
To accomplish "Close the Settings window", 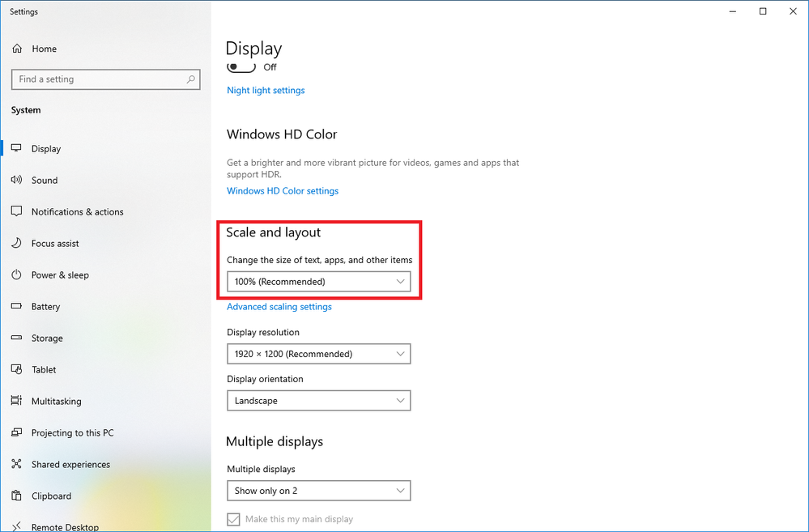I will tap(793, 11).
